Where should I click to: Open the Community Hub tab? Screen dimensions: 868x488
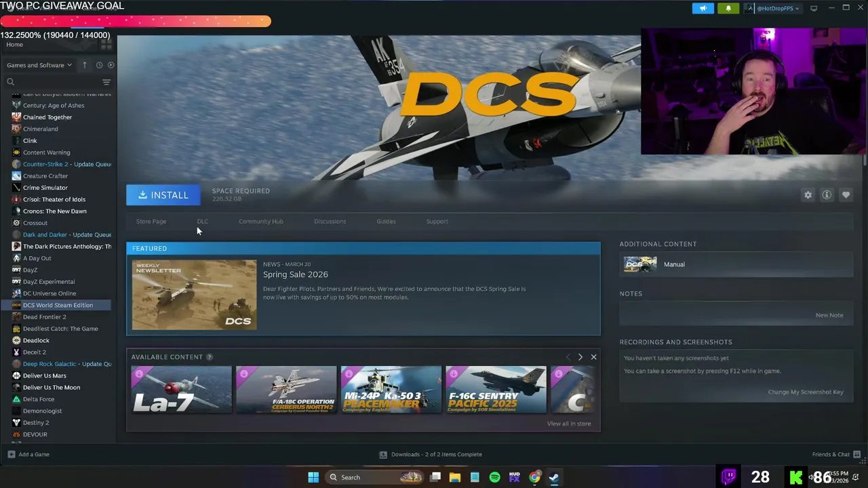261,222
